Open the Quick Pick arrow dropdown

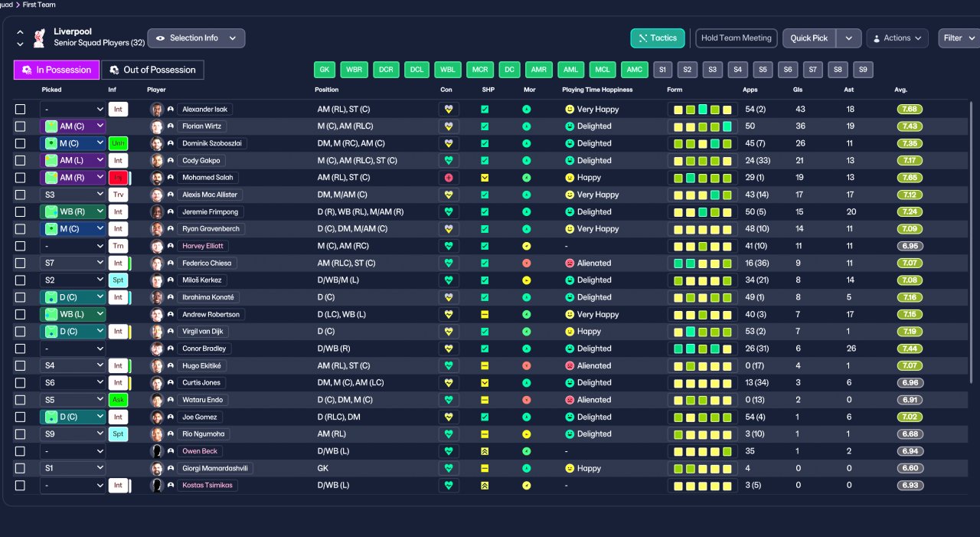(x=848, y=38)
